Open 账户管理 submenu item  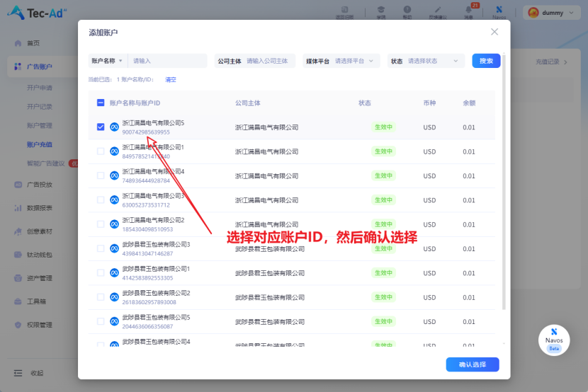coord(40,125)
